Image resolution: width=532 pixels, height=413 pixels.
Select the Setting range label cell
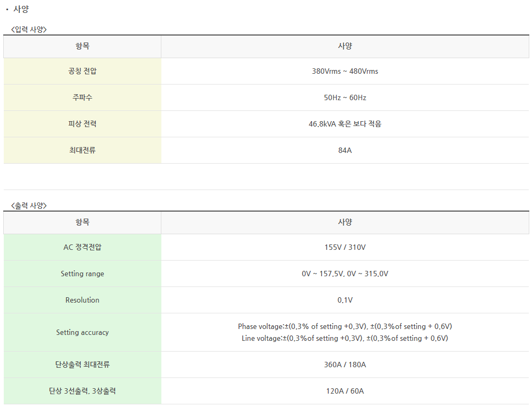click(x=82, y=274)
